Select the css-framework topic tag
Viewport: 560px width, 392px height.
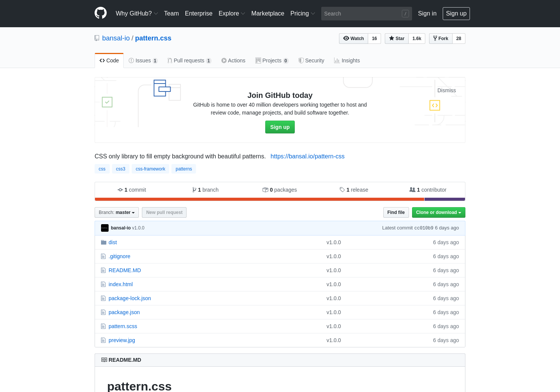[151, 169]
